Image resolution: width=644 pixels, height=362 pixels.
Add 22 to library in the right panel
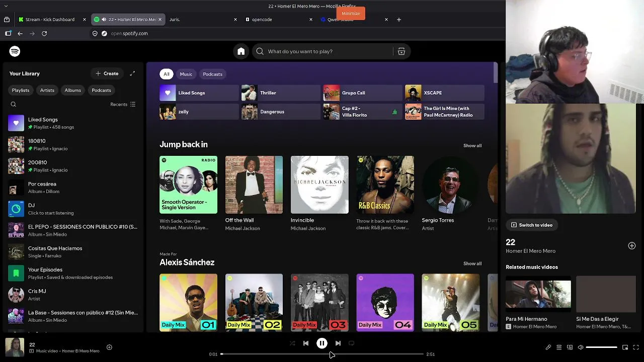tap(632, 246)
